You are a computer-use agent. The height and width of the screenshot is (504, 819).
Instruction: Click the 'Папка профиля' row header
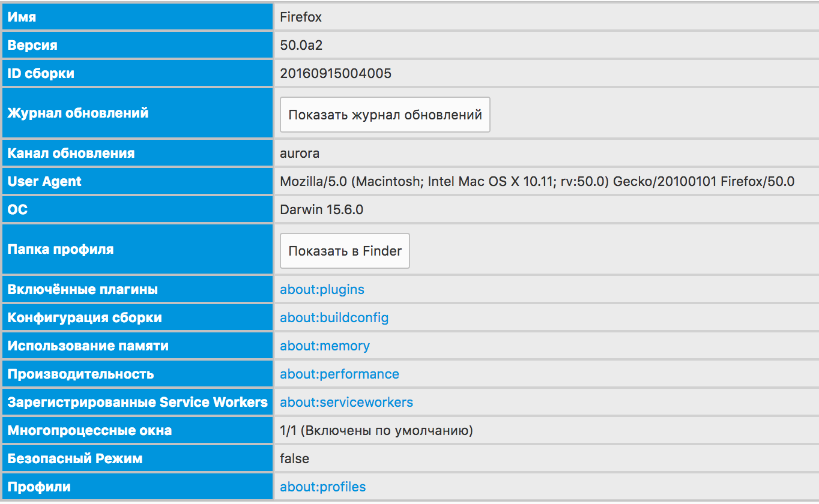[61, 249]
